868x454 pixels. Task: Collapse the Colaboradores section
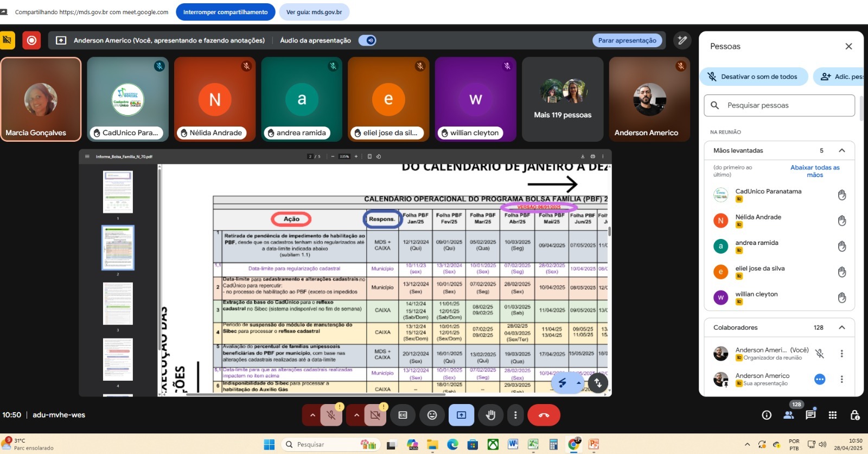click(x=842, y=327)
